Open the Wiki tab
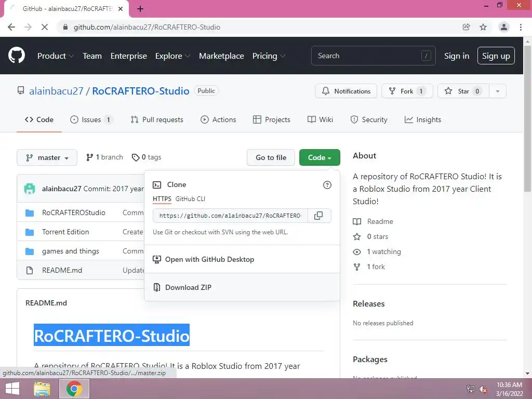Viewport: 532px width, 399px height. (320, 120)
